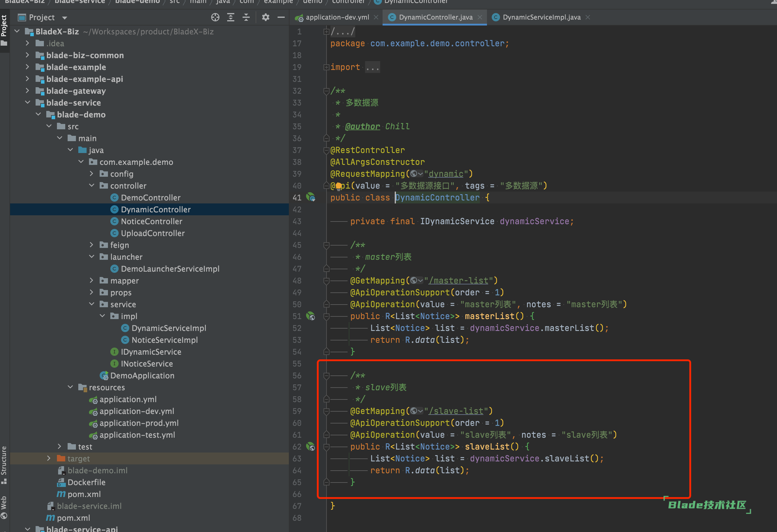The image size is (777, 532).
Task: Collapse the blade-demo module
Action: click(39, 114)
